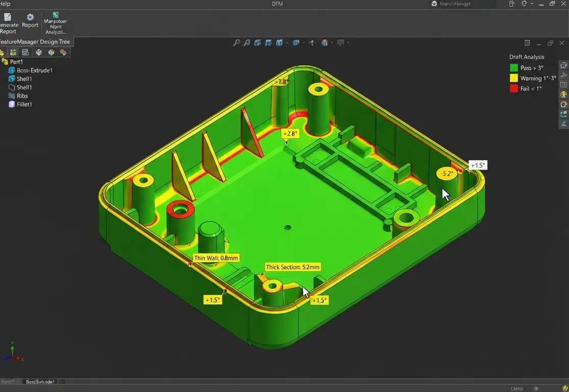This screenshot has height=392, width=569.
Task: Open the white diamond tree tab icon
Action: click(38, 52)
